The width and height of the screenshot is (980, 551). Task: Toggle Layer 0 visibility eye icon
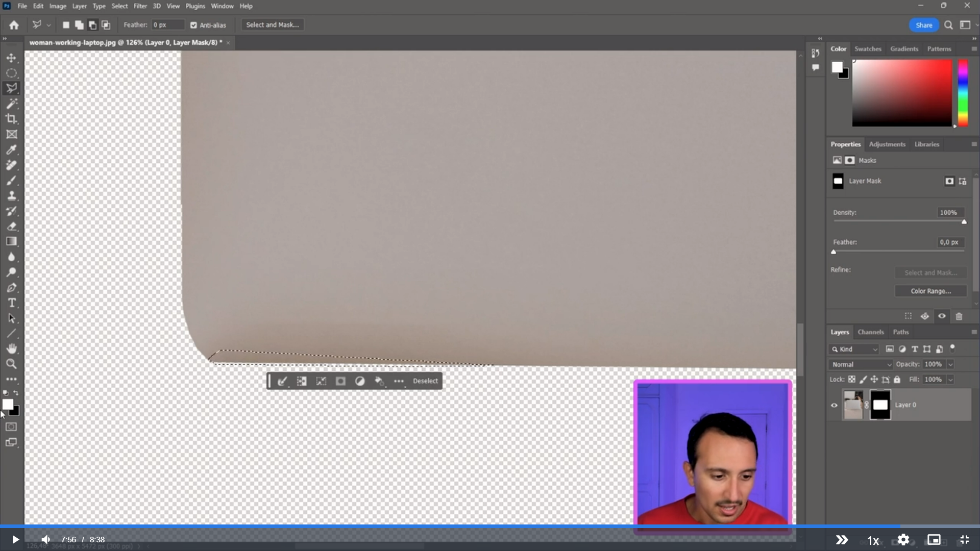tap(834, 406)
